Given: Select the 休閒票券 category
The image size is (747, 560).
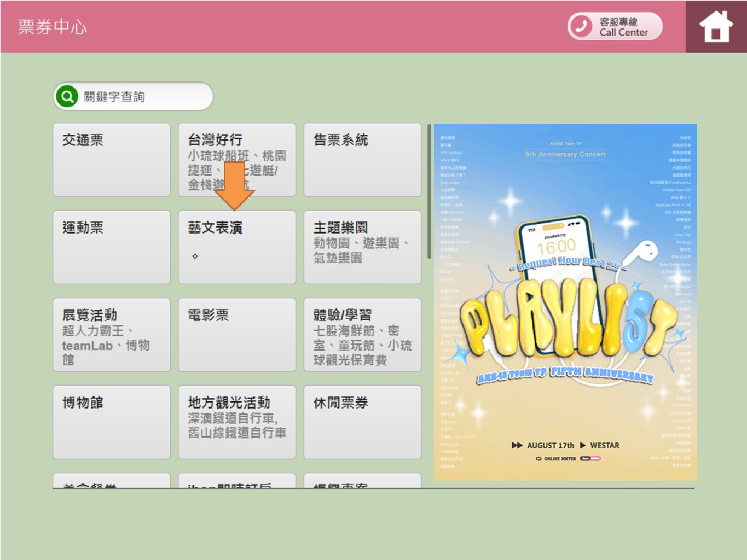Looking at the screenshot, I should tap(362, 422).
